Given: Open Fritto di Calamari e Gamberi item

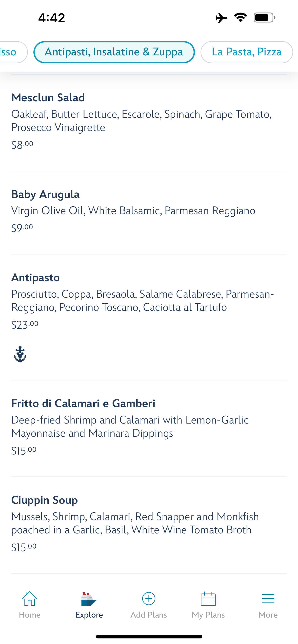Looking at the screenshot, I should (83, 404).
